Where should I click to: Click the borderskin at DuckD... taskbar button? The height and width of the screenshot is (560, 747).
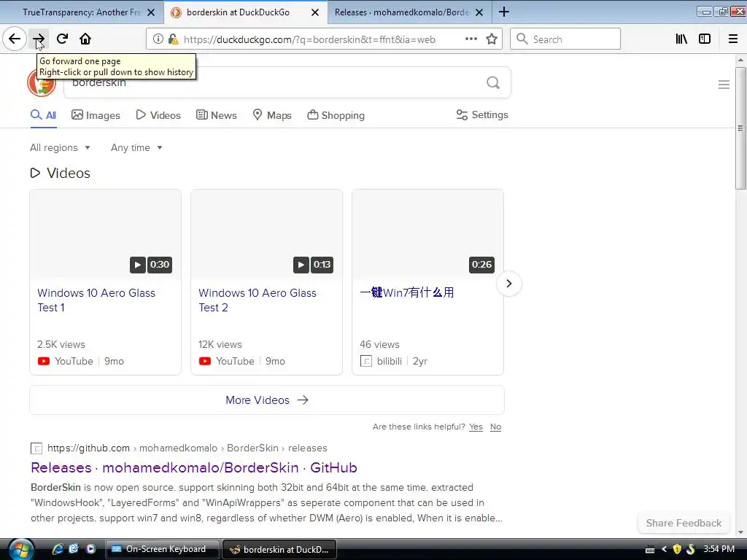(x=279, y=549)
